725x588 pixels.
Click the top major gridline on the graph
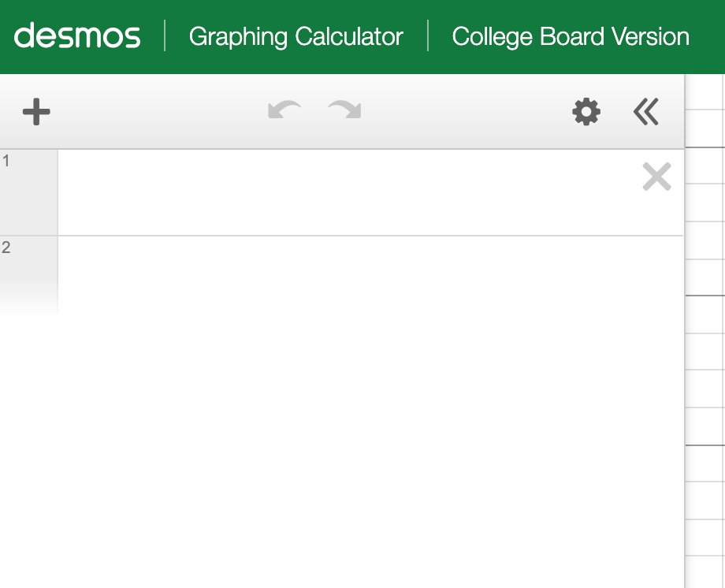pyautogui.click(x=705, y=147)
